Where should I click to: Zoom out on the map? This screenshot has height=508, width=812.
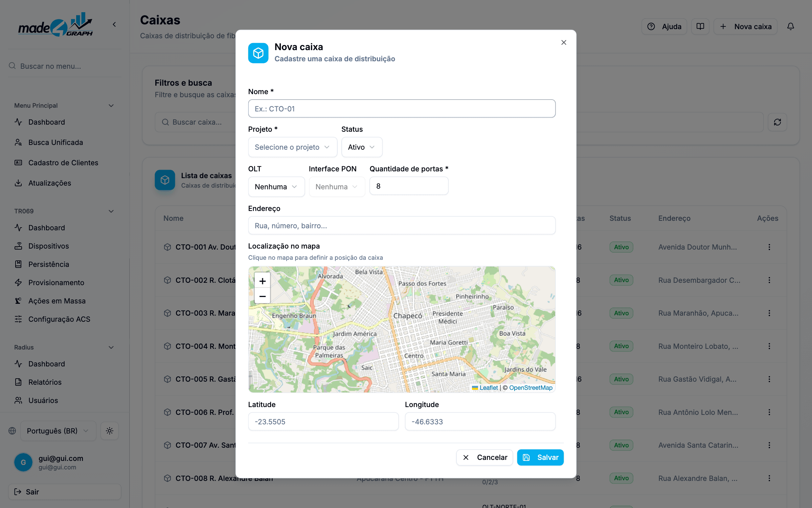point(262,296)
